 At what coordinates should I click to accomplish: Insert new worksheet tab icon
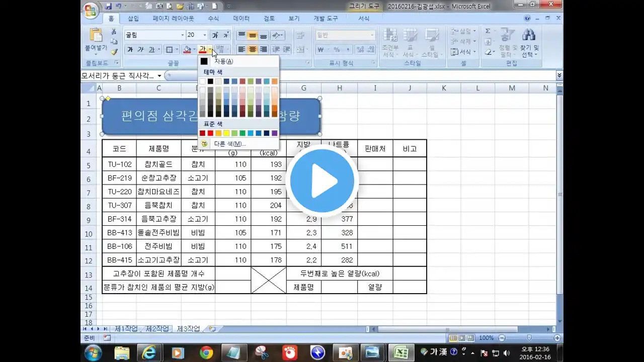pos(212,329)
